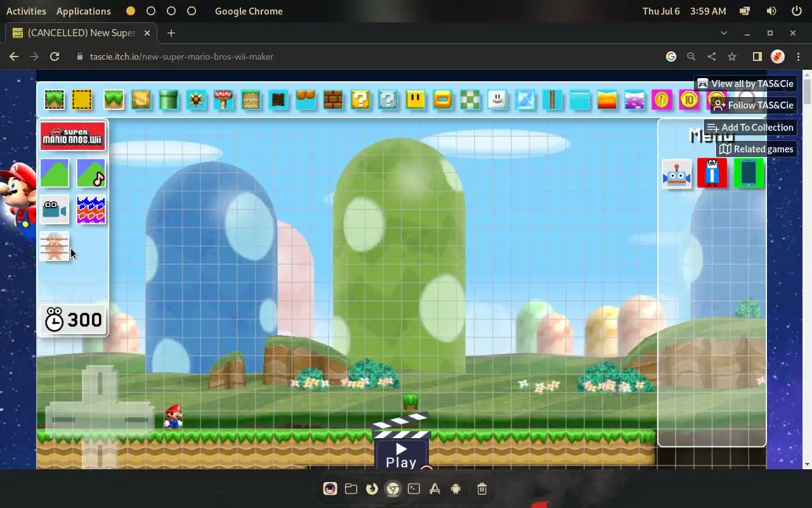Screen dimensions: 812x508
Task: Select the gray transparent question block
Action: (x=388, y=100)
